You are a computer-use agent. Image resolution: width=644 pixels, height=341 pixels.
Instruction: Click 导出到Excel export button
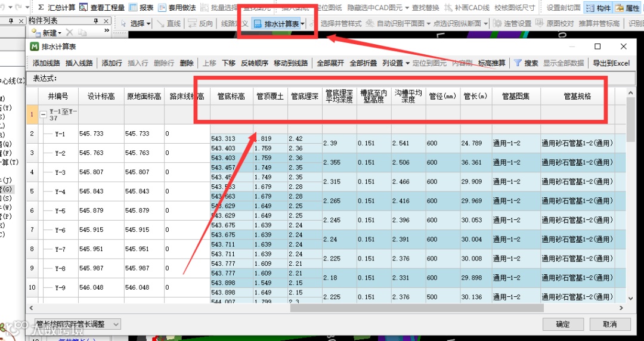point(611,63)
